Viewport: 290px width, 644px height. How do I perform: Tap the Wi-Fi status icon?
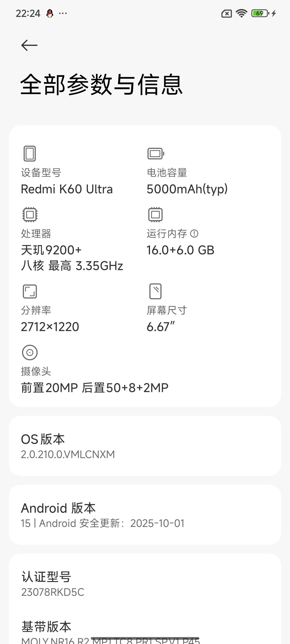(x=242, y=13)
